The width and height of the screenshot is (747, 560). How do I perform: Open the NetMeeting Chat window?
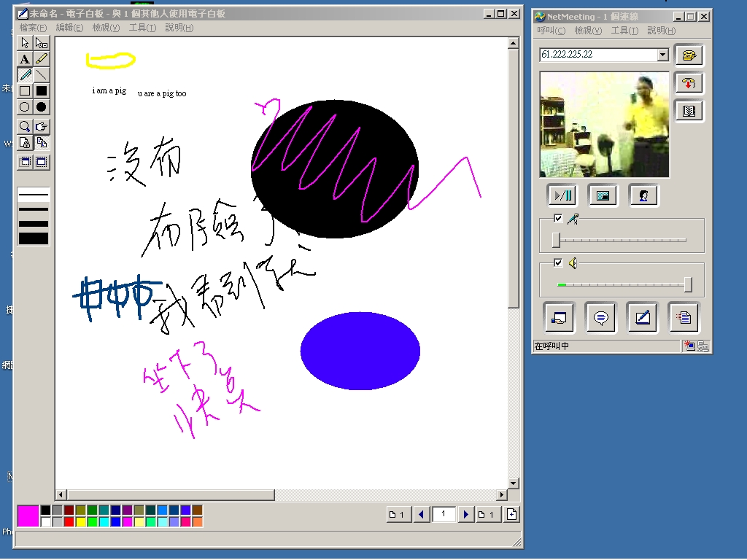[601, 318]
